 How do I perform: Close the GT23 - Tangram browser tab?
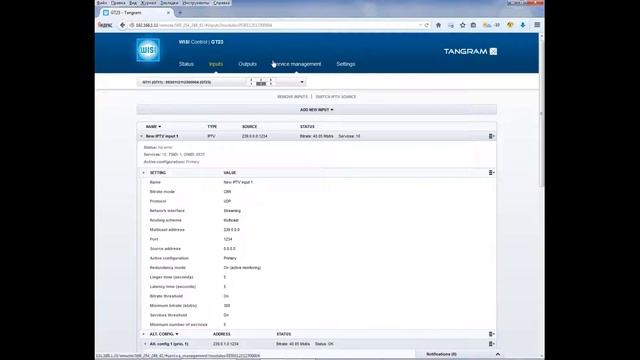168,13
